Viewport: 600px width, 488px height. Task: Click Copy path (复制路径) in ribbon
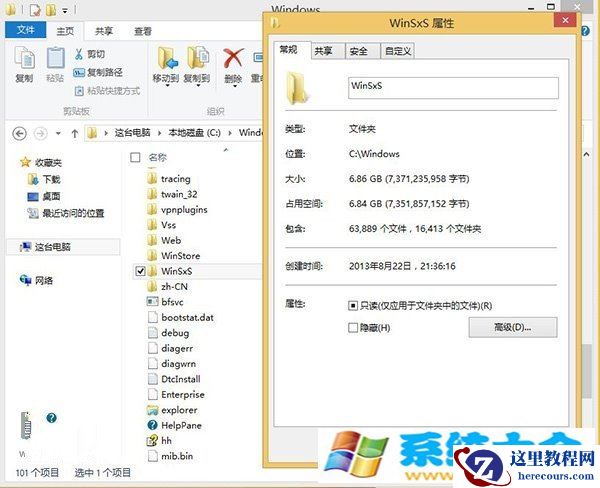point(98,72)
